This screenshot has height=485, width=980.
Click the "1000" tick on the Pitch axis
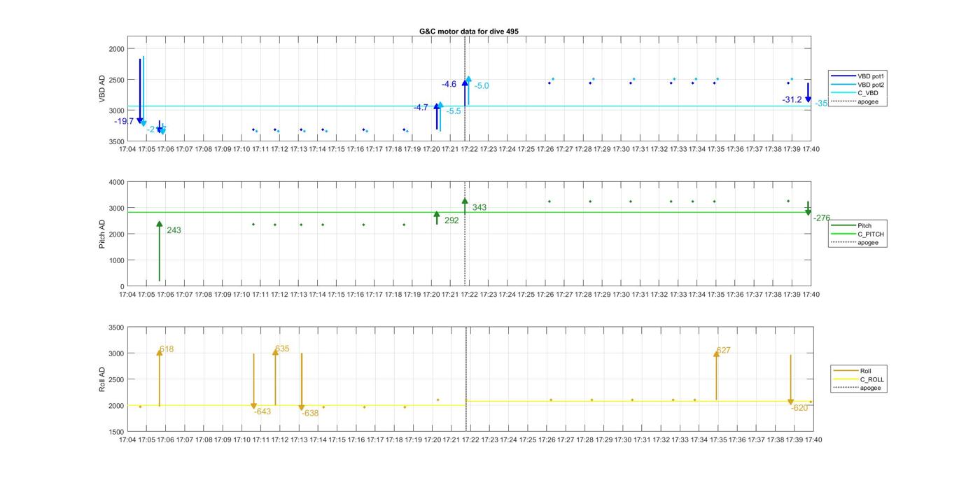tap(116, 260)
